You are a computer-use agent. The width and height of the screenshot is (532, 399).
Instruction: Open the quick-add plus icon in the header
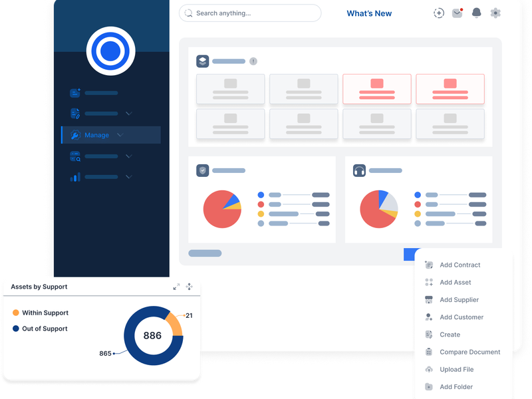coord(438,13)
